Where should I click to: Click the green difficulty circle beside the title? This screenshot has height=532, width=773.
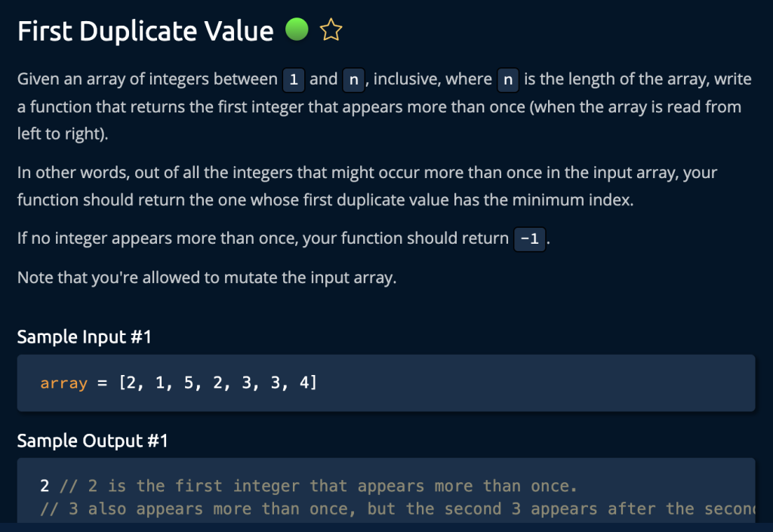tap(297, 30)
